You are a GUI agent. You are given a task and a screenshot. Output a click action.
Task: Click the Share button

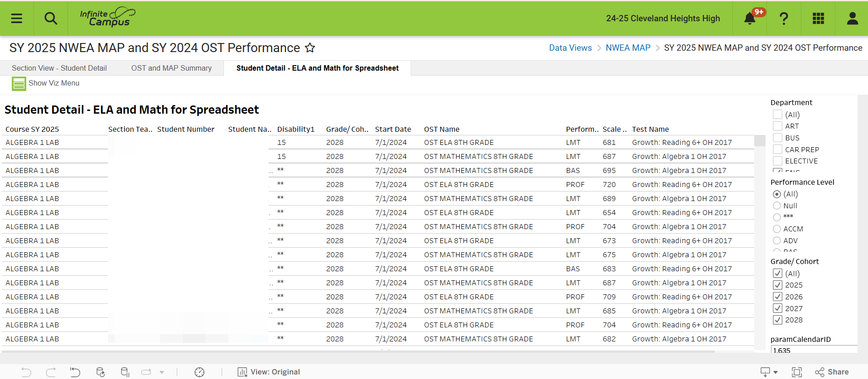tap(832, 372)
